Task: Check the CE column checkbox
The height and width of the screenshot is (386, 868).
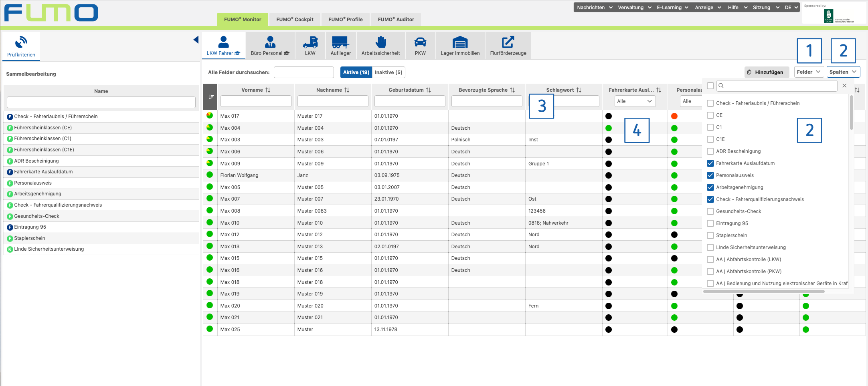Action: (x=710, y=115)
